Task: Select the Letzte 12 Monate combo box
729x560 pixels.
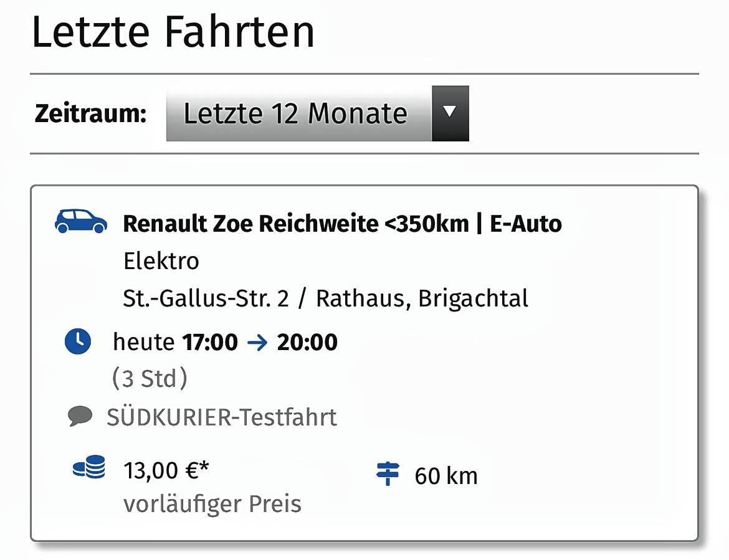Action: tap(318, 113)
